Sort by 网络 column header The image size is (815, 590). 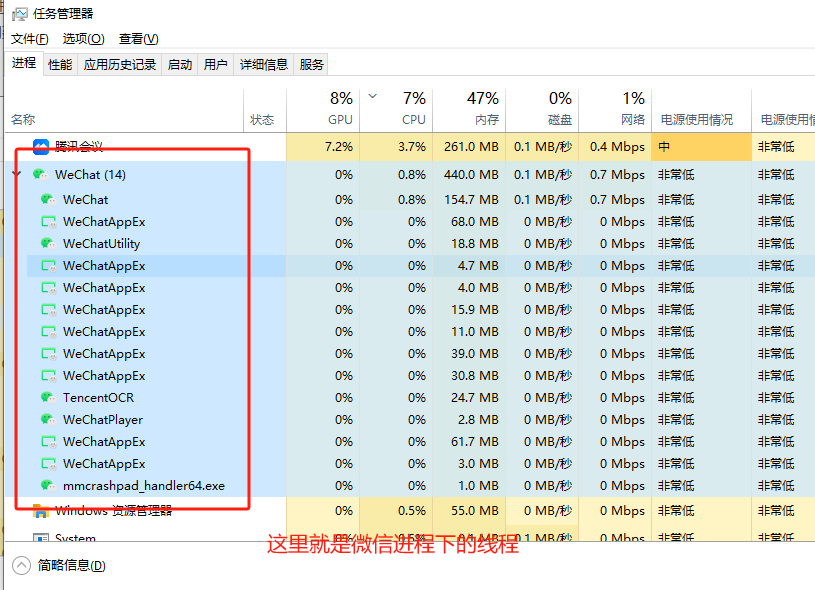click(x=615, y=110)
